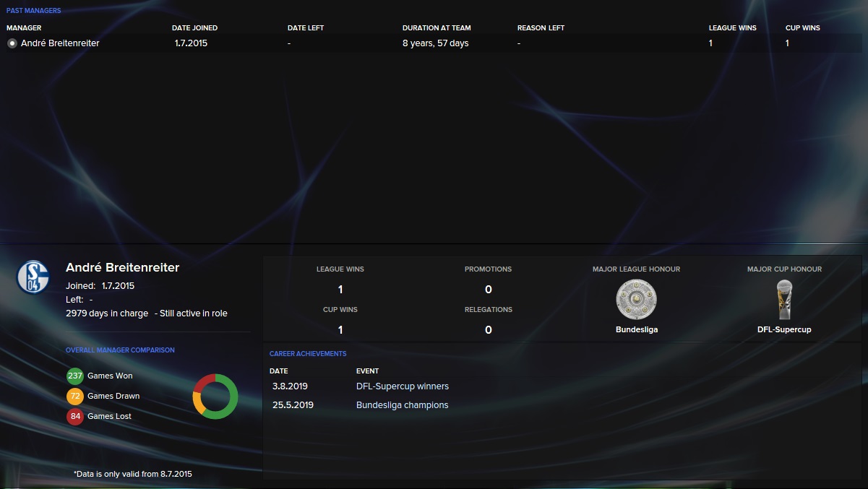This screenshot has height=489, width=868.
Task: Sort by Duration At Team column header
Action: pyautogui.click(x=437, y=28)
